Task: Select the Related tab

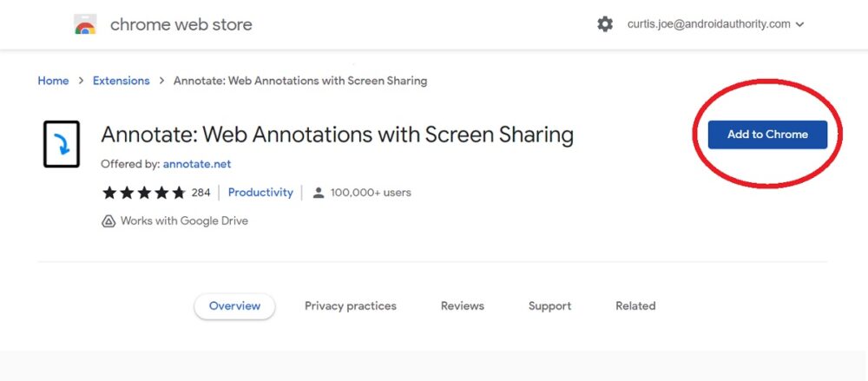Action: 635,305
